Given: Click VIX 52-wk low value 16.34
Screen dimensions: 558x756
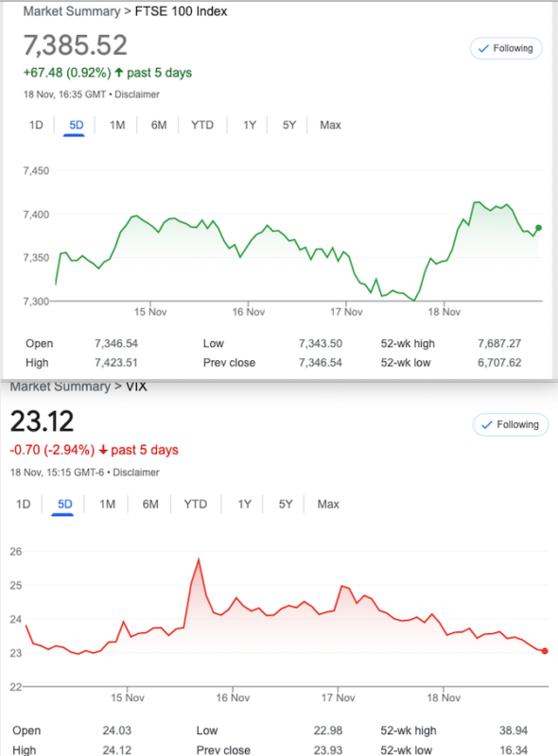Looking at the screenshot, I should (x=514, y=750).
